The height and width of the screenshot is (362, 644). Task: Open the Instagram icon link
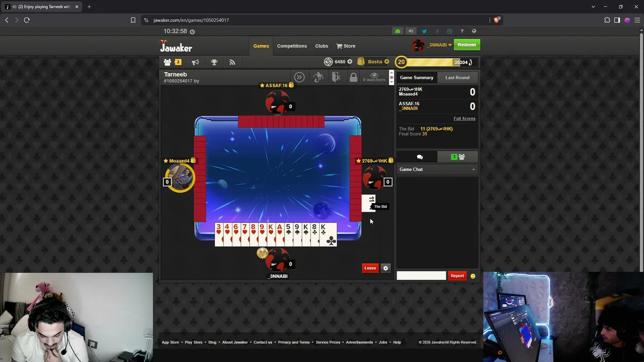(x=449, y=31)
